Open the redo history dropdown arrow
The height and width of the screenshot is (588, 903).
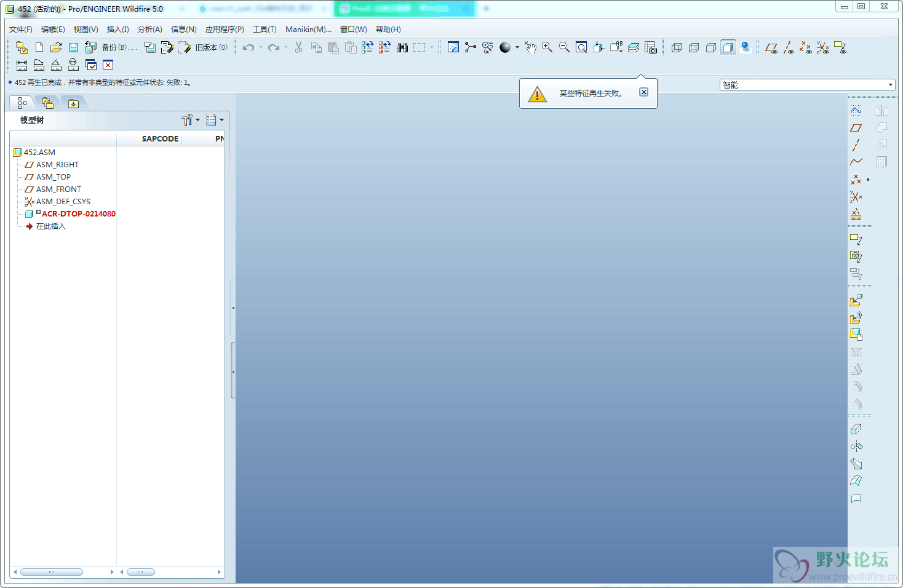pos(286,47)
